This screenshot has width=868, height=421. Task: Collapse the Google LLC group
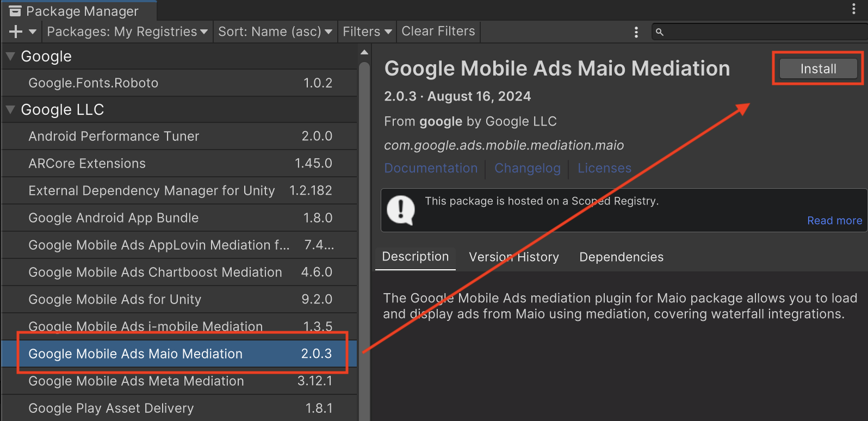[10, 110]
